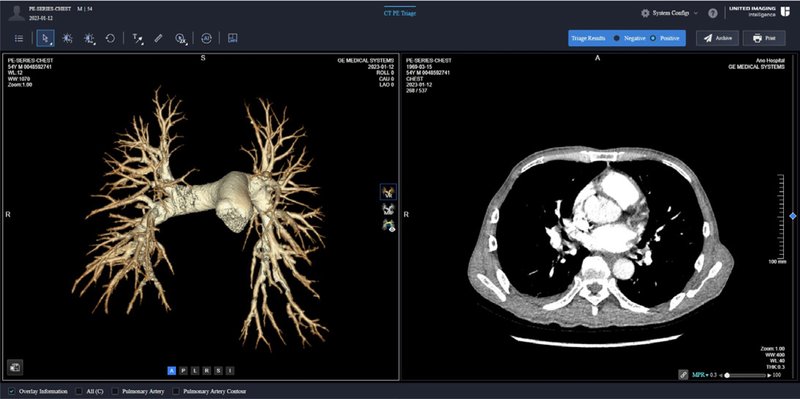The height and width of the screenshot is (399, 800).
Task: Open the window level presets tool
Action: (89, 38)
